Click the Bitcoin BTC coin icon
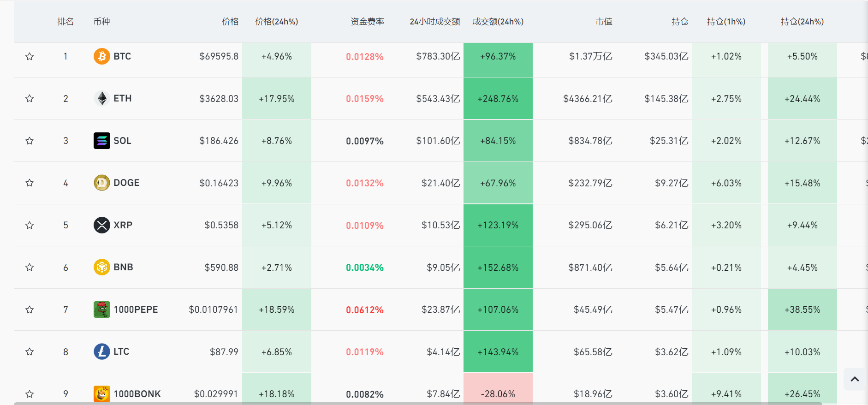Image resolution: width=868 pixels, height=405 pixels. (x=101, y=56)
